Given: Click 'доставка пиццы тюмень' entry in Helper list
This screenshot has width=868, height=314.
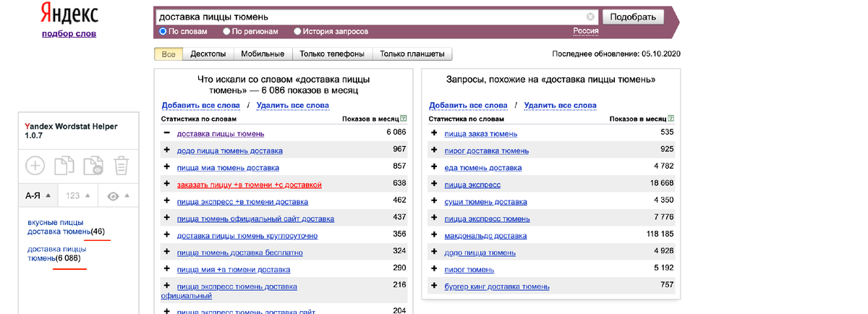Looking at the screenshot, I should click(x=56, y=253).
